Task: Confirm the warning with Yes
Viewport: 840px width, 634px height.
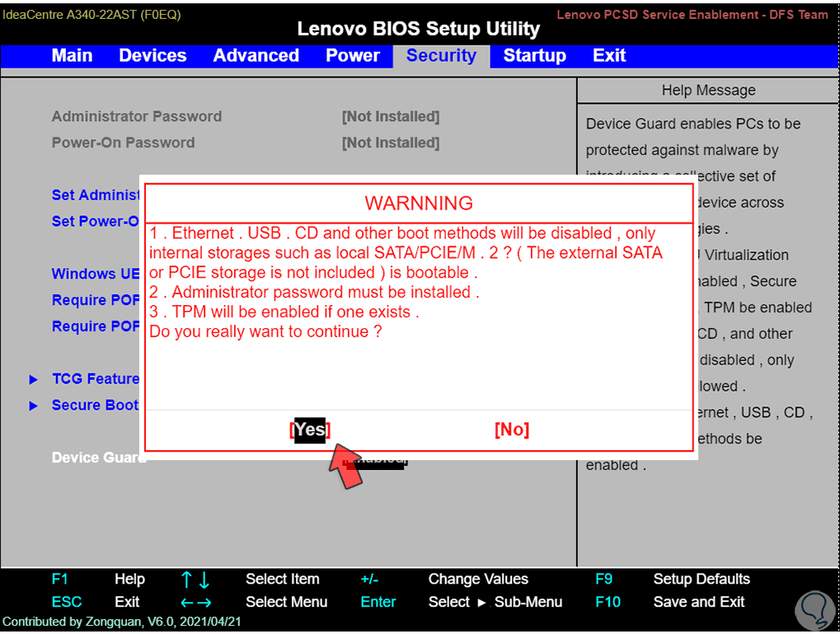Action: (x=310, y=430)
